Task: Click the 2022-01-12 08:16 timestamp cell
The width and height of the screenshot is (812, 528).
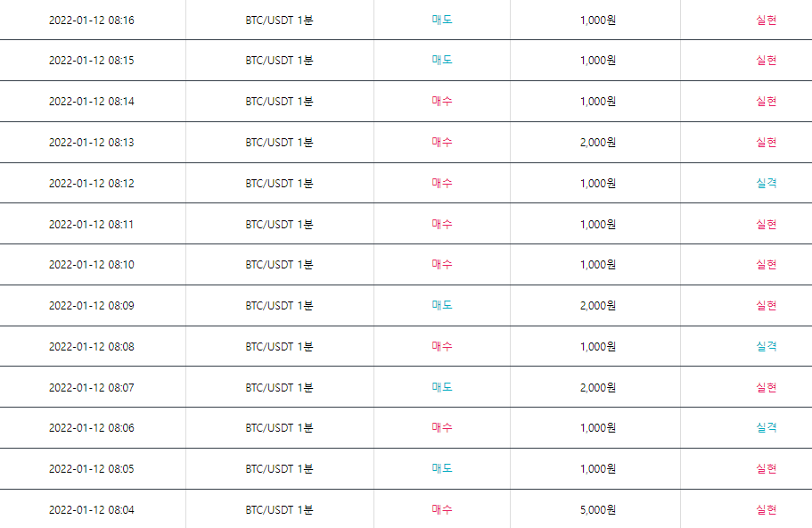Action: 92,21
